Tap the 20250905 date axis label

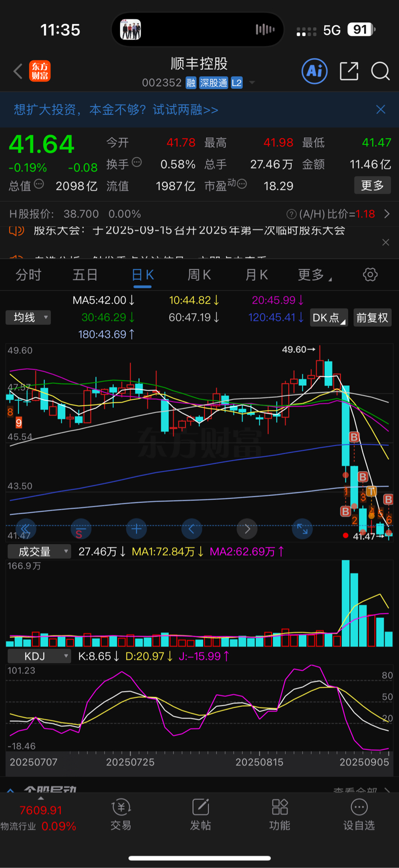(x=364, y=762)
